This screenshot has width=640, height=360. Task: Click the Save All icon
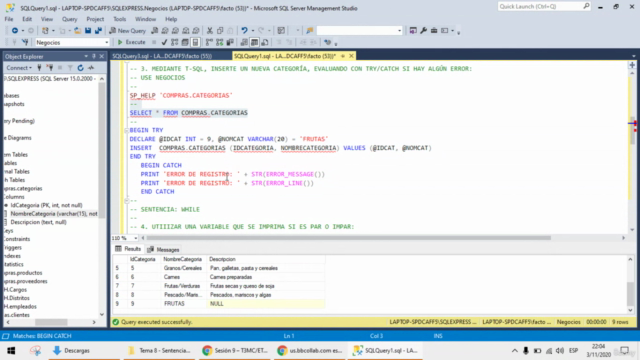pyautogui.click(x=98, y=31)
